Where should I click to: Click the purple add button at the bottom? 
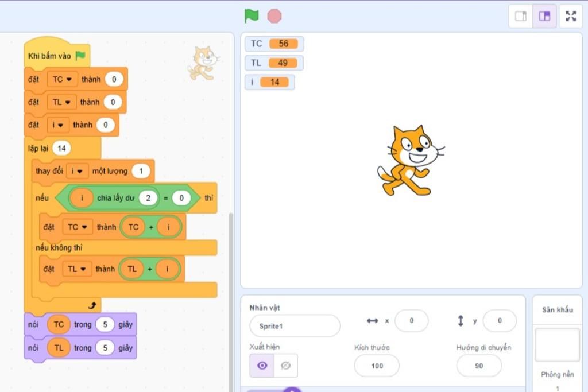point(292,389)
